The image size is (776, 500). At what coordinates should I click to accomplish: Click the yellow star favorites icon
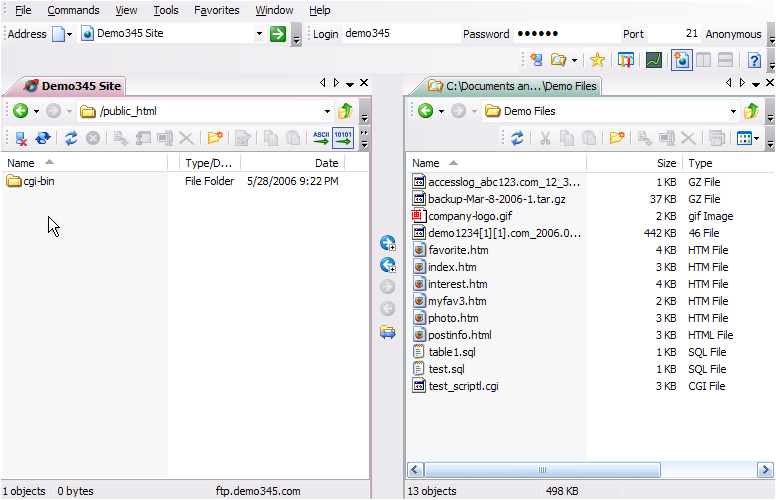597,60
